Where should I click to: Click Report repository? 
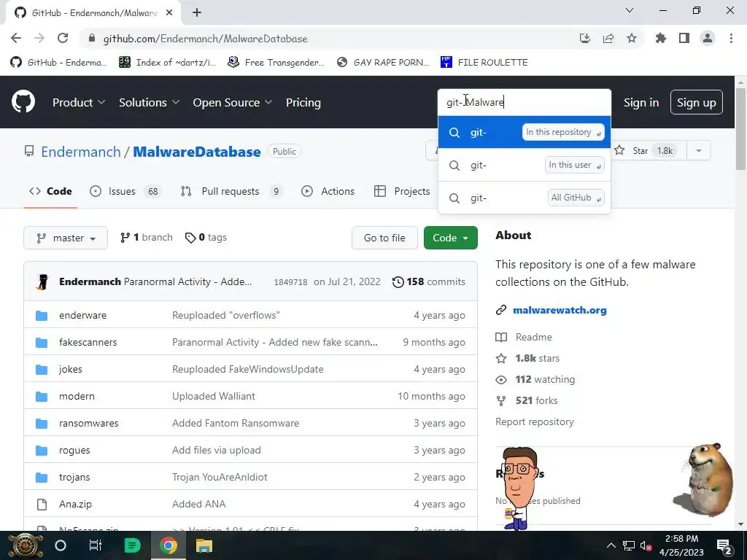[535, 422]
